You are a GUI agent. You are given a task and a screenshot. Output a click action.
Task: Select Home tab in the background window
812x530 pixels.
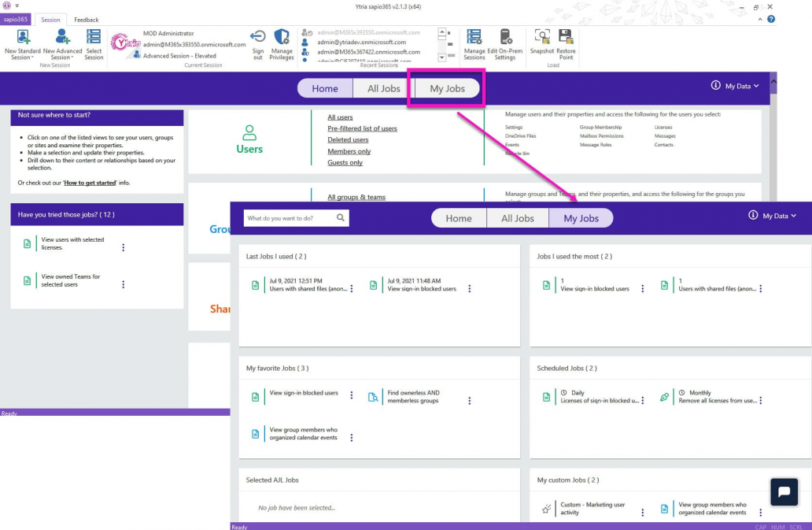pos(325,88)
